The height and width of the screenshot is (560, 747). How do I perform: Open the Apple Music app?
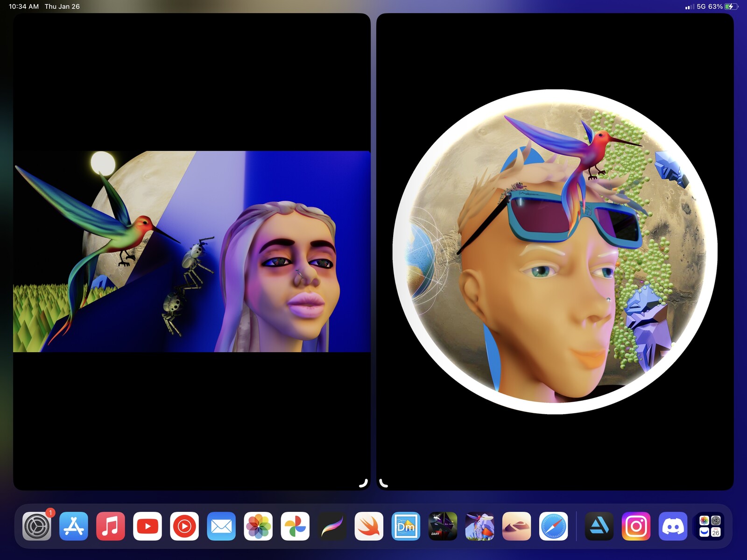111,526
